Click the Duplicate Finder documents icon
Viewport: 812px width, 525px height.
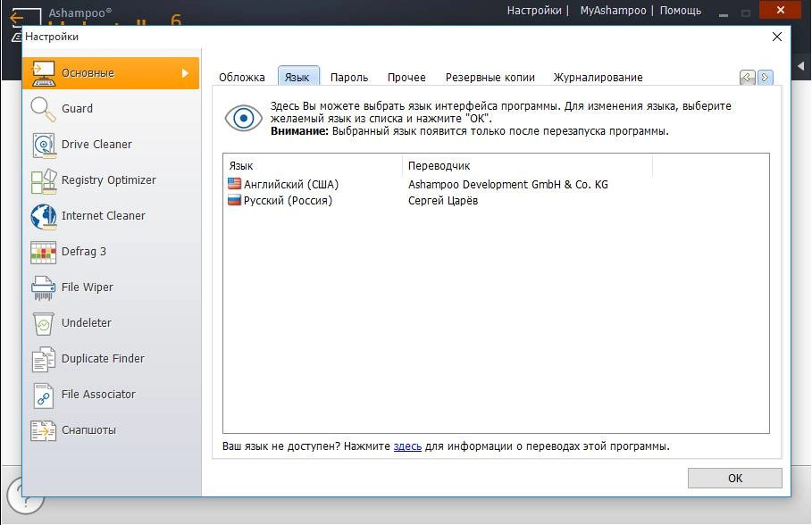44,359
